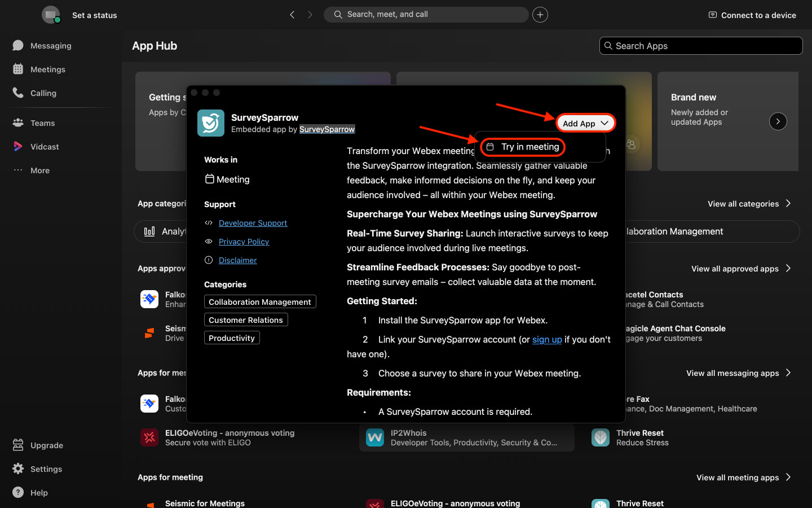This screenshot has width=812, height=508.
Task: Expand View all categories chevron
Action: [788, 204]
